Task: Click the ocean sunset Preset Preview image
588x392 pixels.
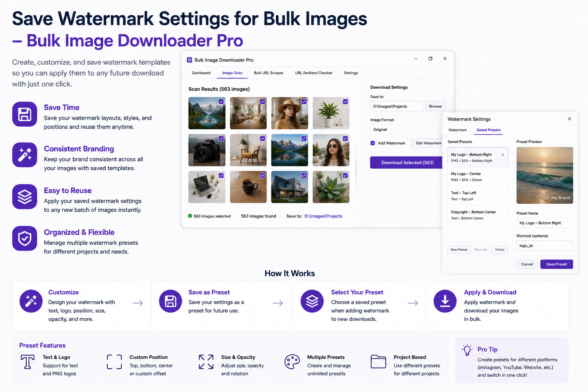Action: coord(545,175)
